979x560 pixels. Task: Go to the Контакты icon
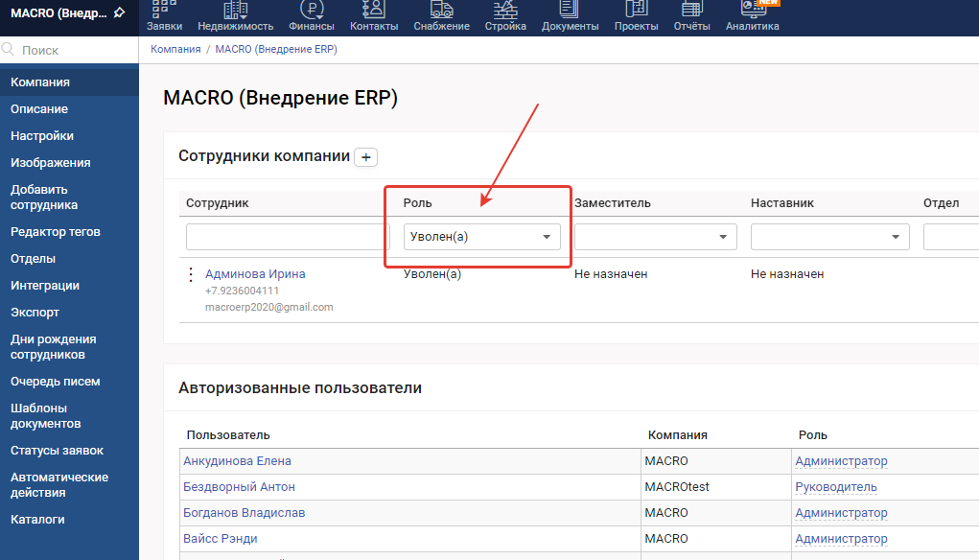tap(374, 10)
